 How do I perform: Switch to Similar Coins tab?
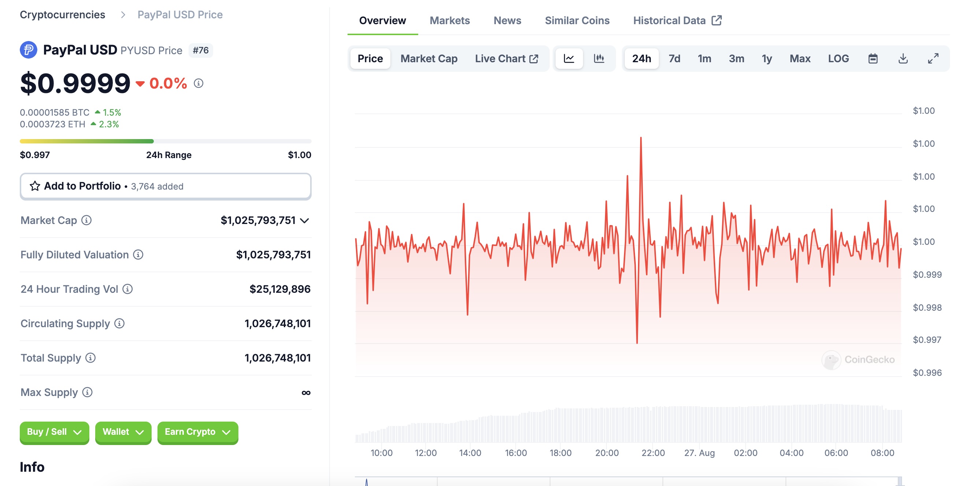coord(577,20)
